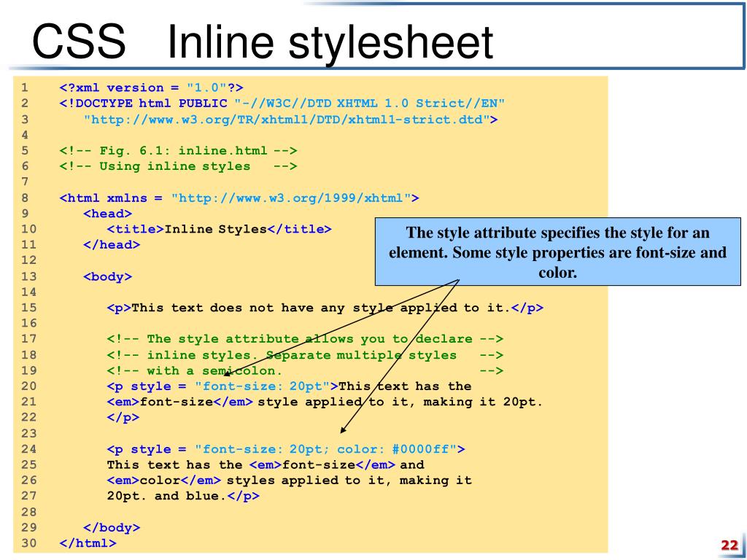Click the DOCTYPE html PUBLIC line
Image resolution: width=747 pixels, height=560 pixels.
point(282,104)
